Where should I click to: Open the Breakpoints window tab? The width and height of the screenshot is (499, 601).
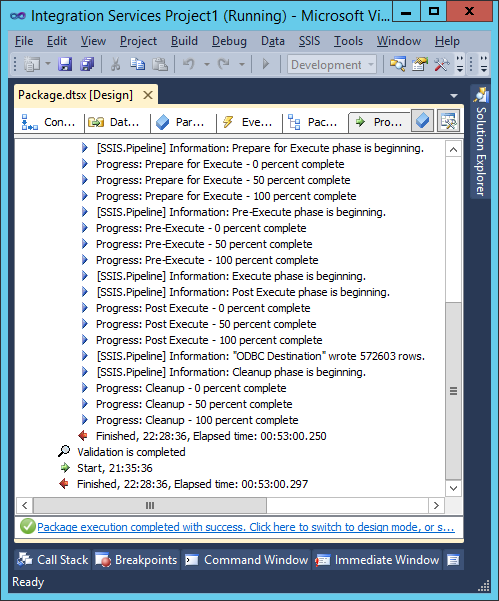[x=136, y=560]
